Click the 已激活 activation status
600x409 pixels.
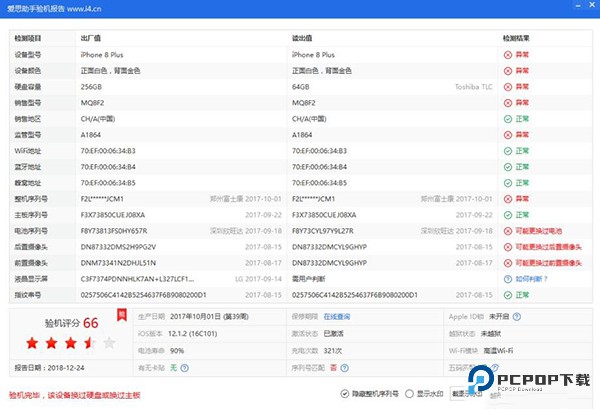[334, 334]
